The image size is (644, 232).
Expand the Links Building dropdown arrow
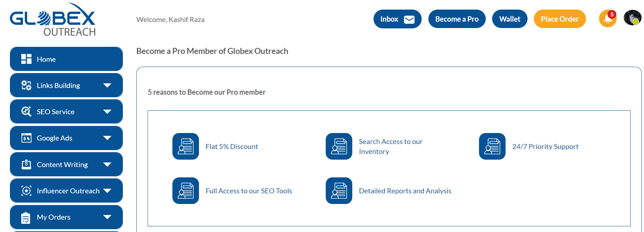point(107,85)
